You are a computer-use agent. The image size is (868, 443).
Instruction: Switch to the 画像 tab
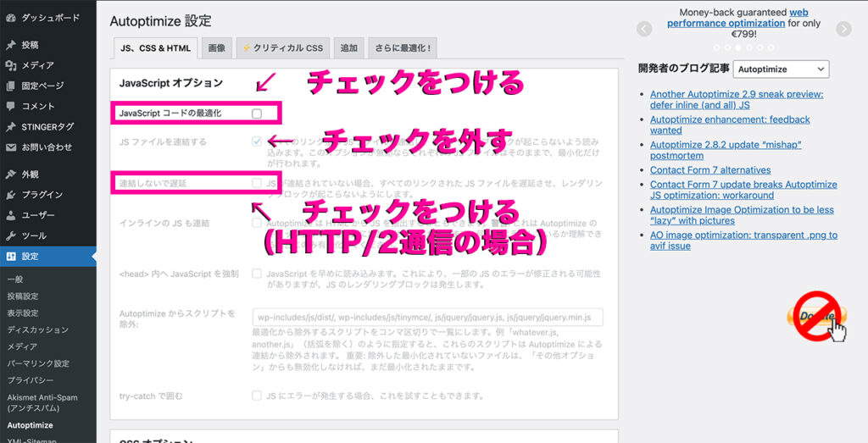(216, 48)
